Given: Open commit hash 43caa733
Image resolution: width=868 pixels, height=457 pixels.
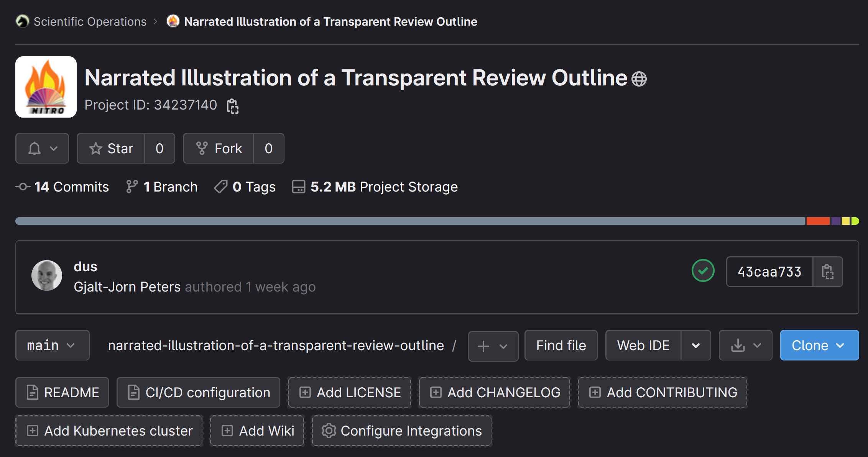Looking at the screenshot, I should (x=769, y=272).
